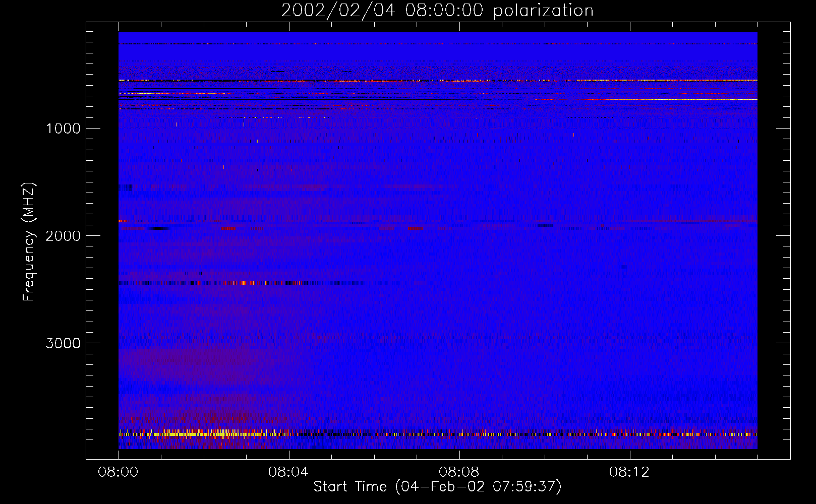
Task: Click the 08:00 time axis label
Action: [118, 472]
